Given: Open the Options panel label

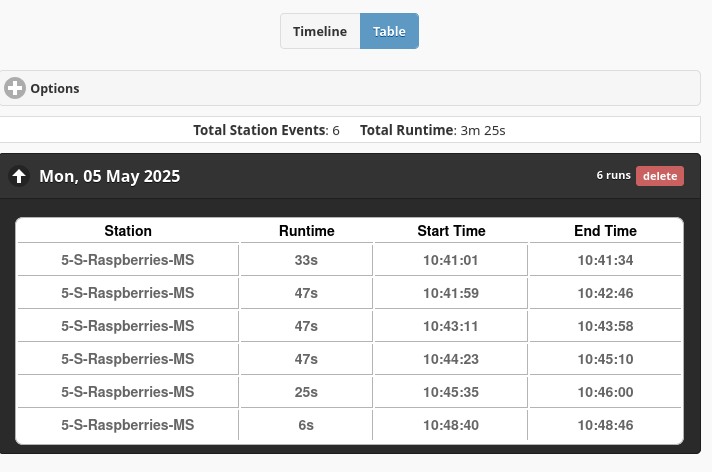Looking at the screenshot, I should coord(55,88).
